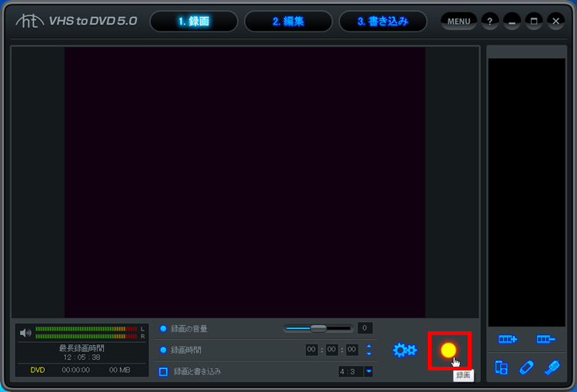The image size is (577, 392).
Task: Remove clip using filmstrip minus icon
Action: pos(545,339)
